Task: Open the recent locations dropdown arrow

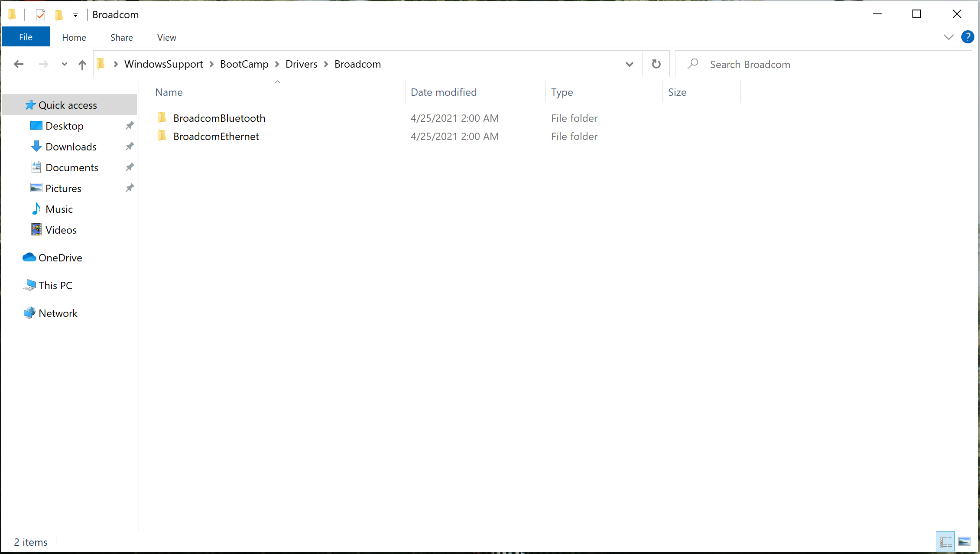Action: pos(64,64)
